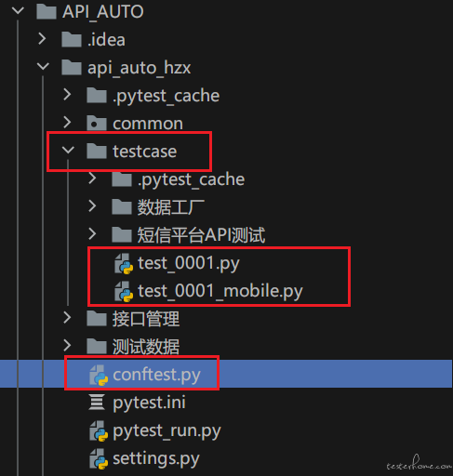Expand the 接口管理 folder chevron
453x476 pixels.
(x=67, y=317)
